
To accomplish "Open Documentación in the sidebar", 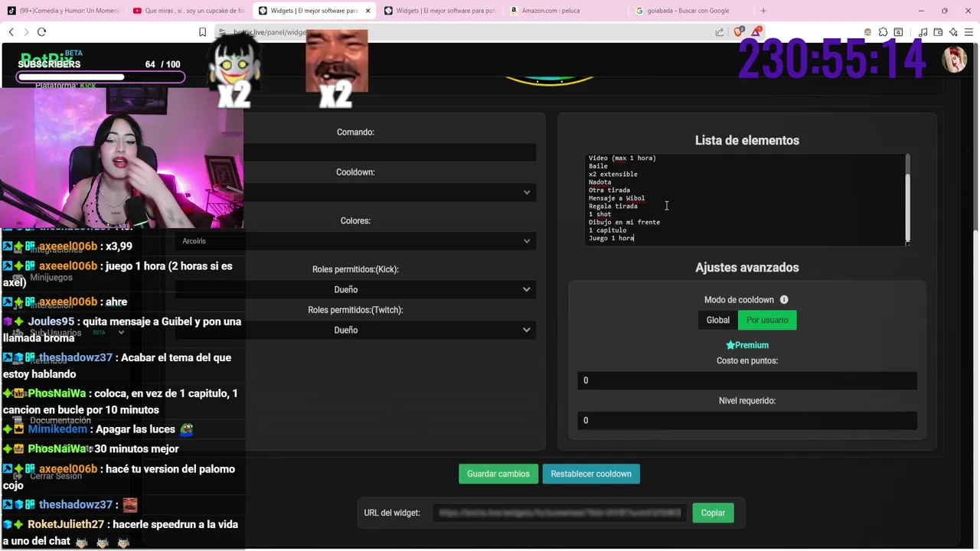I will pos(60,420).
